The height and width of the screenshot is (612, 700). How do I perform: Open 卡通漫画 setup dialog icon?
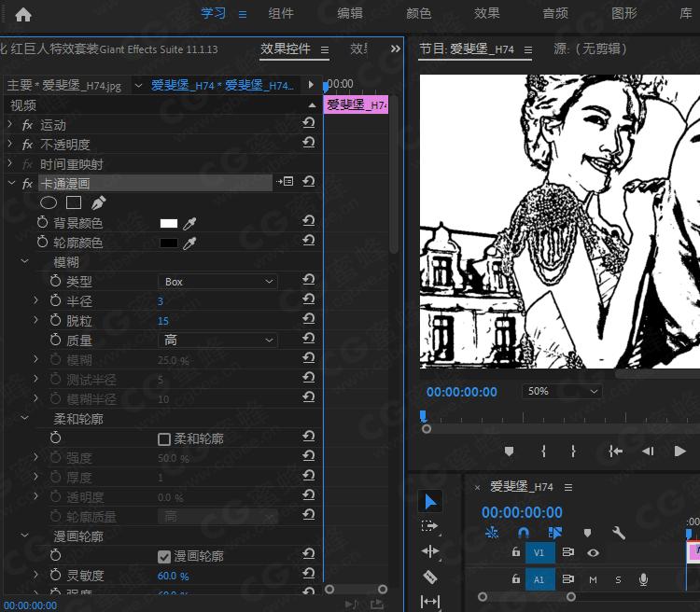[x=285, y=182]
